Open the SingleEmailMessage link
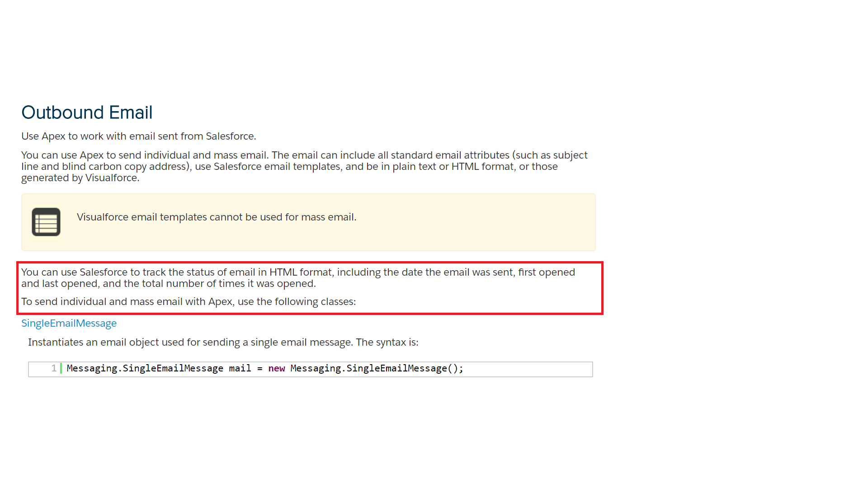868x488 pixels. pyautogui.click(x=69, y=323)
